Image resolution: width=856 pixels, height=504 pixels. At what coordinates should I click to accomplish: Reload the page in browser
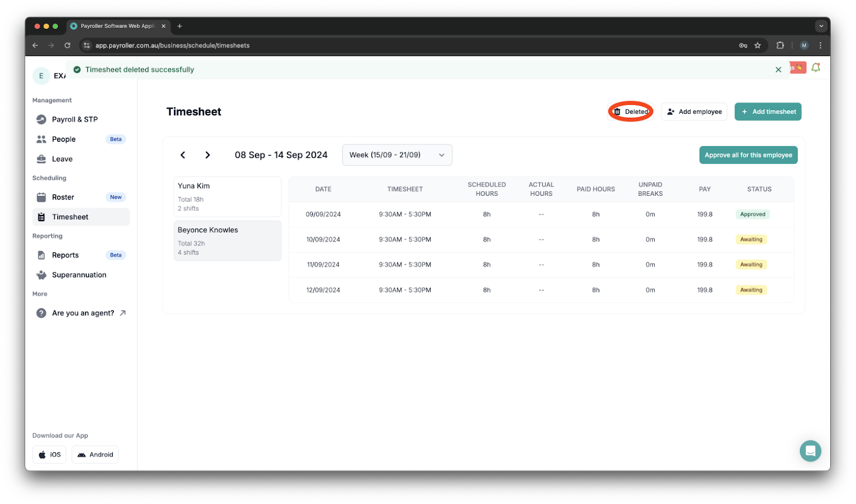tap(67, 45)
